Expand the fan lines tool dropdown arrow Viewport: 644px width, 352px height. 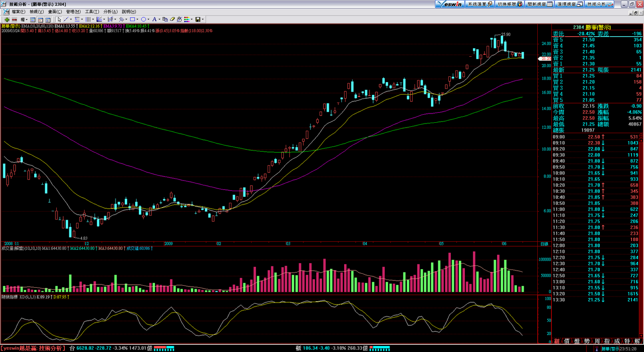pyautogui.click(x=104, y=19)
